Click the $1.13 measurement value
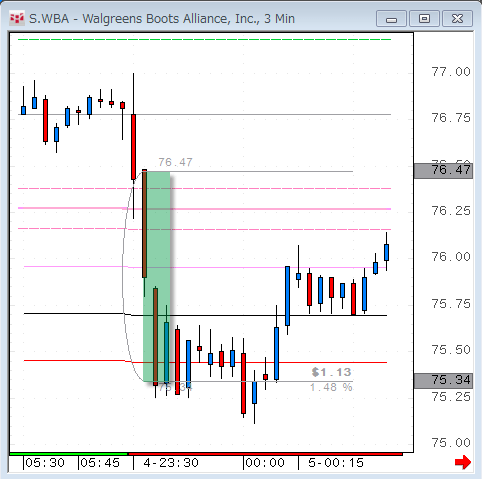Image resolution: width=482 pixels, height=479 pixels. pyautogui.click(x=331, y=372)
